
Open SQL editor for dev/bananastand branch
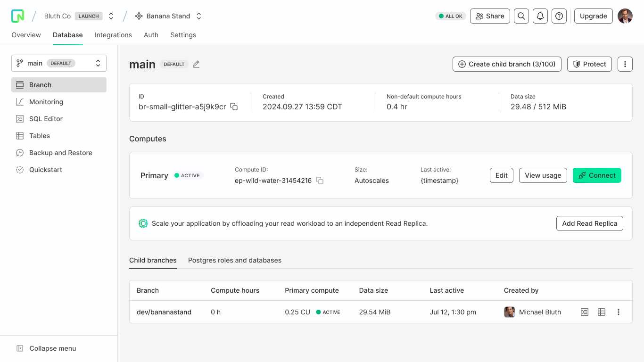click(x=585, y=312)
